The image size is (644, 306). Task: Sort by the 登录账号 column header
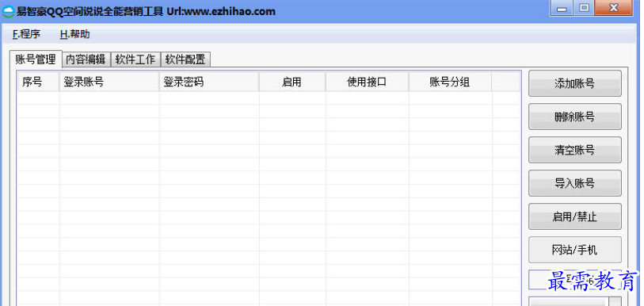point(109,82)
